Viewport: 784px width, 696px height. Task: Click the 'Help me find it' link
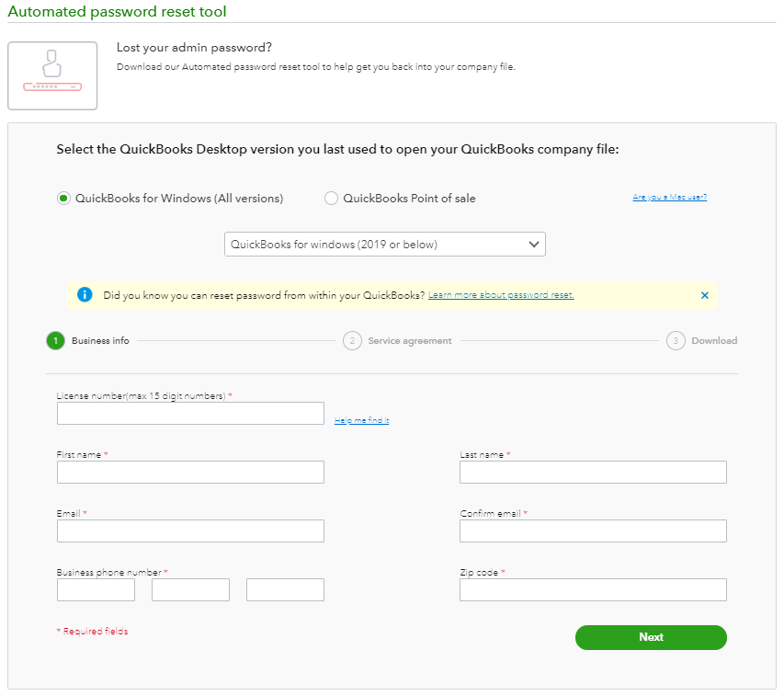pyautogui.click(x=361, y=420)
